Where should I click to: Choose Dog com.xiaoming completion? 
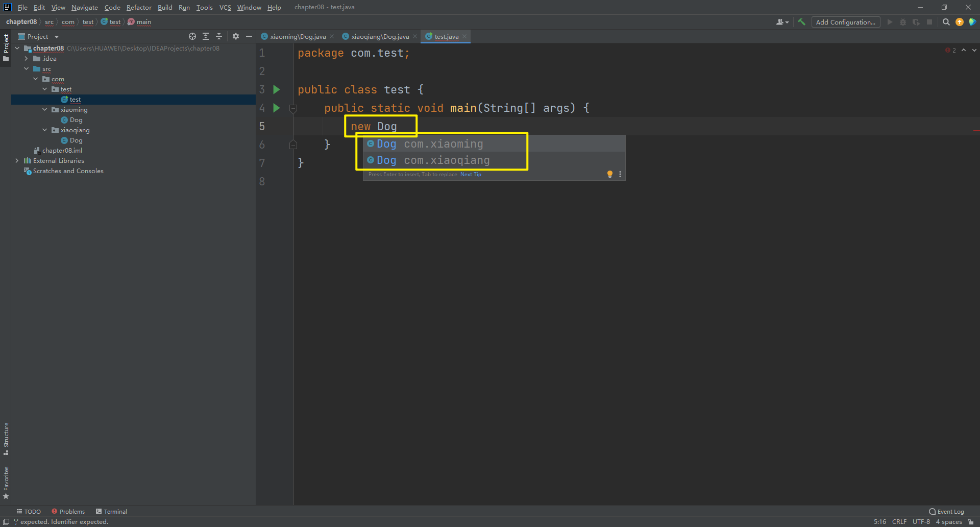(x=494, y=144)
